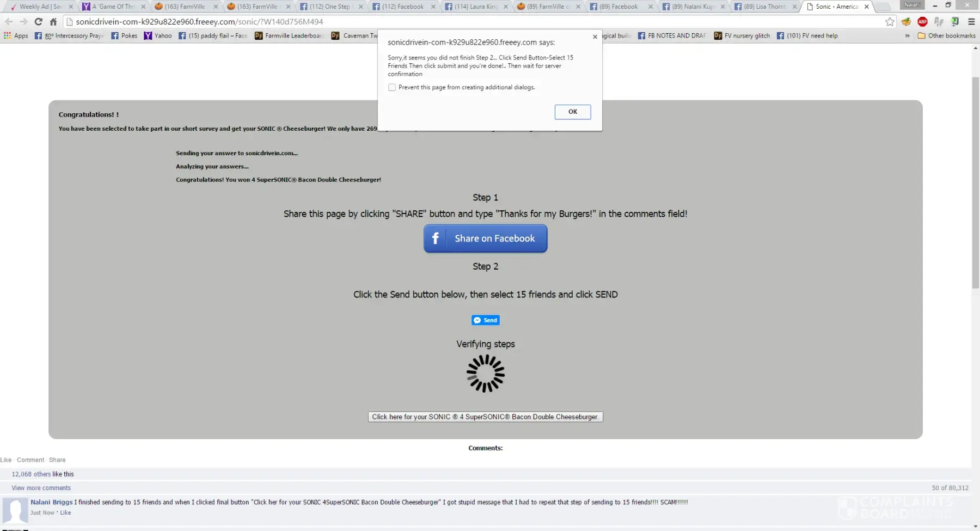Open the '12,068 others' likes link
Image resolution: width=980 pixels, height=531 pixels.
click(x=31, y=474)
